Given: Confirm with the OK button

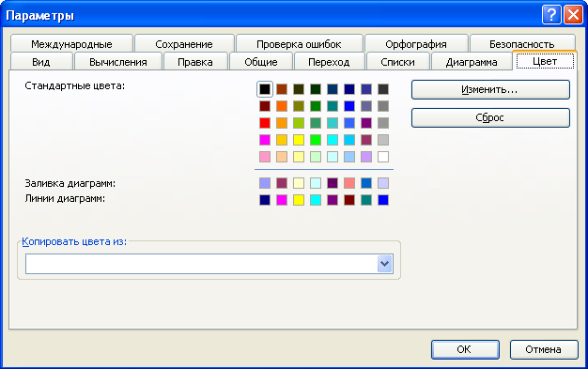Looking at the screenshot, I should [x=465, y=349].
